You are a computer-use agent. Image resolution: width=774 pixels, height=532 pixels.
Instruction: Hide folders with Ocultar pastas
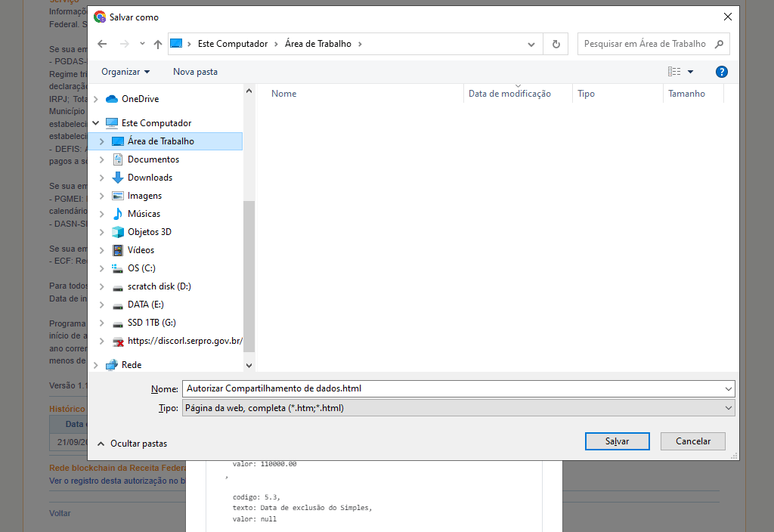coord(132,444)
